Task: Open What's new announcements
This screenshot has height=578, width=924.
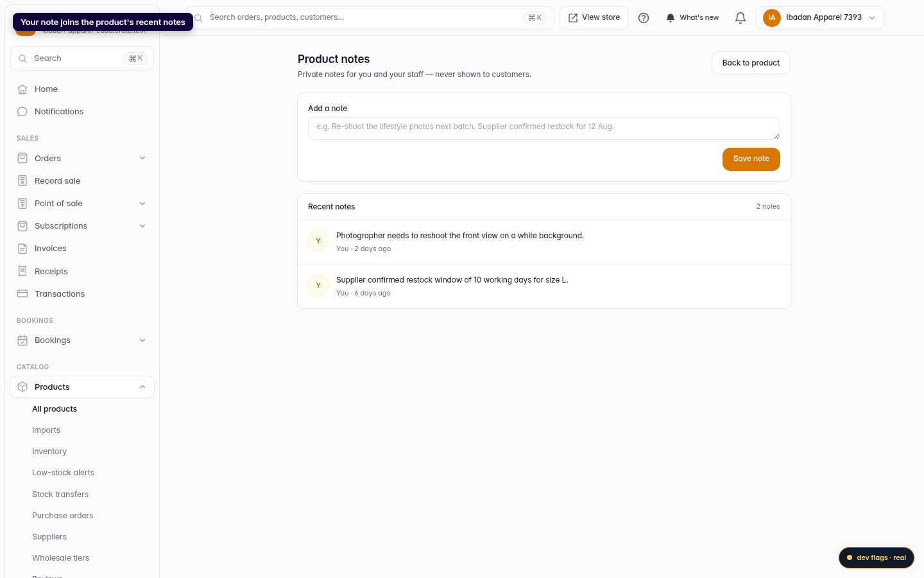Action: (x=692, y=18)
